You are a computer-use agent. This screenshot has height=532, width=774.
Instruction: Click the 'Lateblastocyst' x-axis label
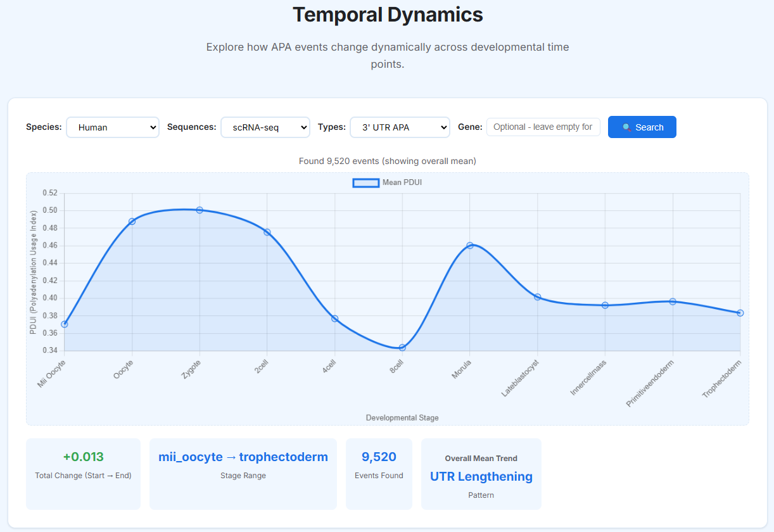pyautogui.click(x=520, y=378)
